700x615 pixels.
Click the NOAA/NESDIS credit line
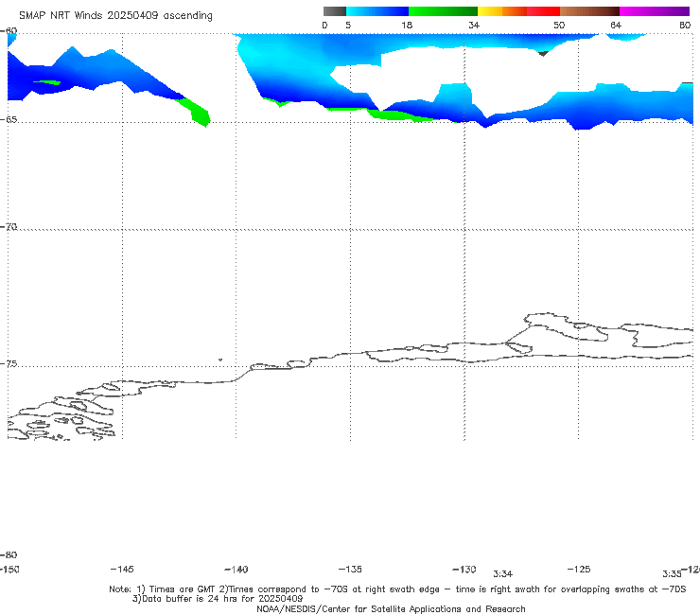tap(391, 608)
